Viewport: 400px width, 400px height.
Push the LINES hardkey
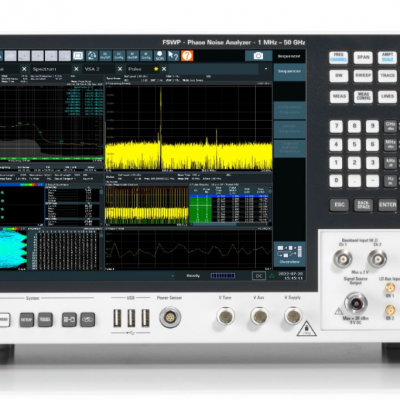tap(387, 97)
